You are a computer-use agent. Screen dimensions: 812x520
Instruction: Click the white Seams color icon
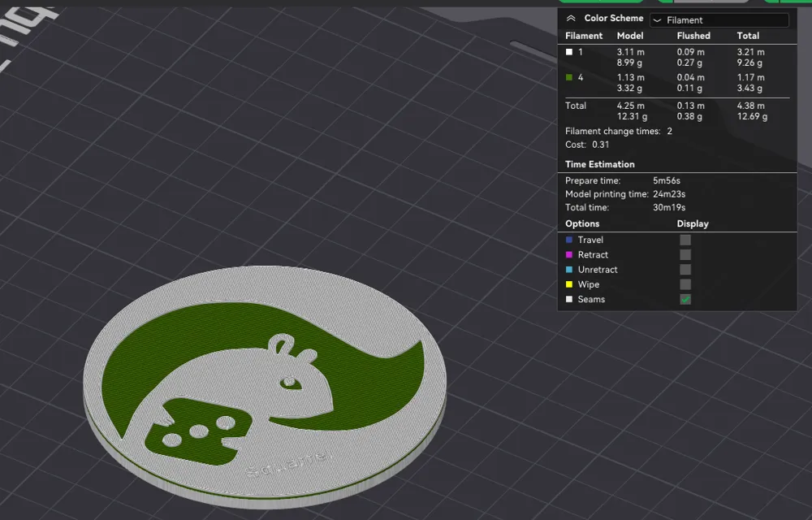click(x=569, y=299)
